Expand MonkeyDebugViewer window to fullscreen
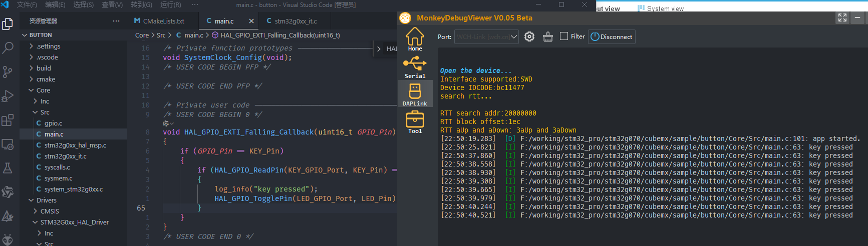Image resolution: width=868 pixels, height=246 pixels. [x=842, y=18]
